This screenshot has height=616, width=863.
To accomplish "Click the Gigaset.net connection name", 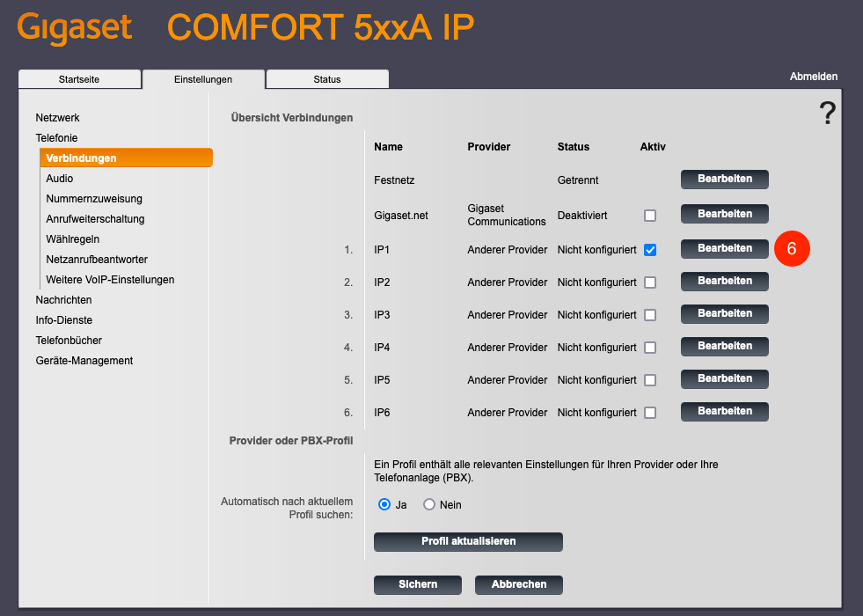I will pyautogui.click(x=400, y=216).
